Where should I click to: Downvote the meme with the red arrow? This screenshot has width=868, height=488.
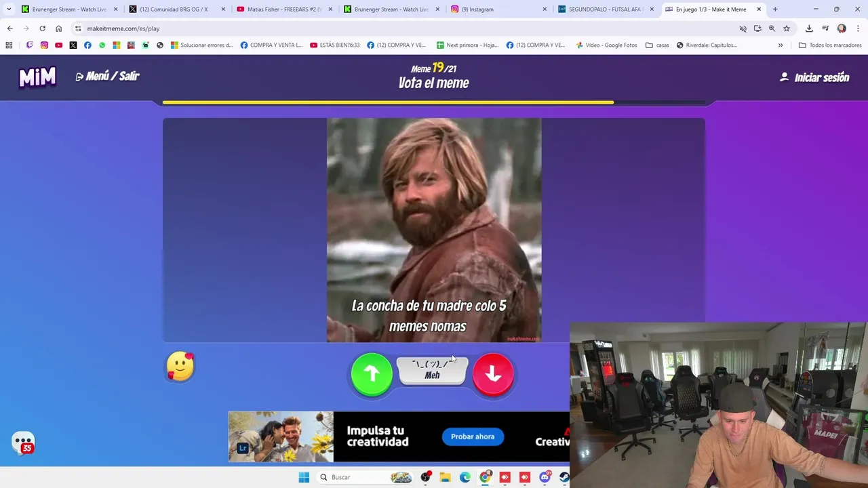pos(493,373)
